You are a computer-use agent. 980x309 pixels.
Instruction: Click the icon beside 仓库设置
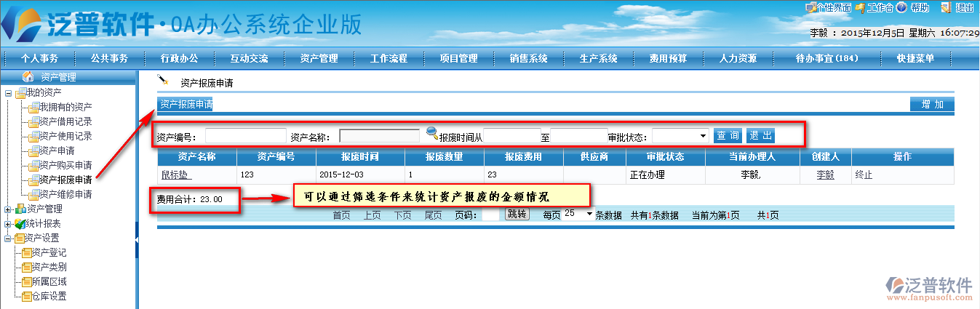pos(27,296)
